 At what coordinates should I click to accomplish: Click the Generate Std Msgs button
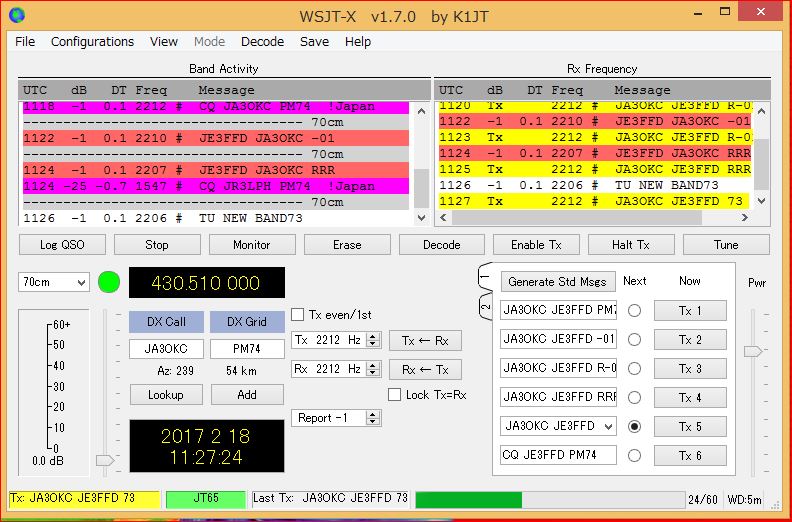coord(557,281)
